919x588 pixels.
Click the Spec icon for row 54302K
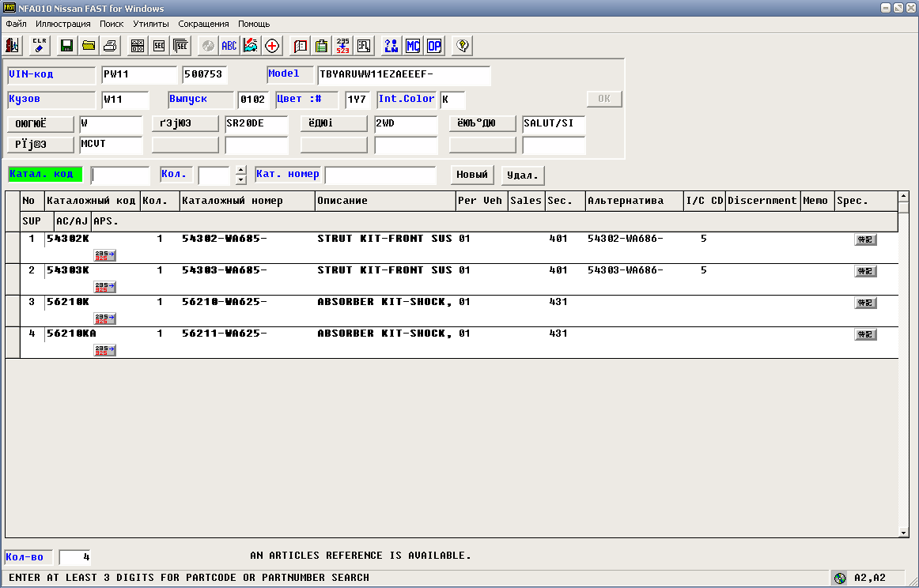[x=866, y=239]
